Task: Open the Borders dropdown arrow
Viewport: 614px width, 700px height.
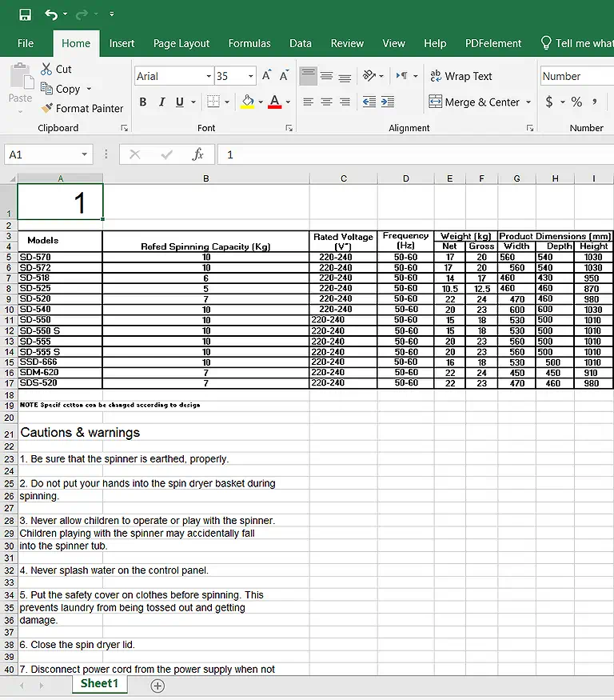Action: tap(227, 102)
